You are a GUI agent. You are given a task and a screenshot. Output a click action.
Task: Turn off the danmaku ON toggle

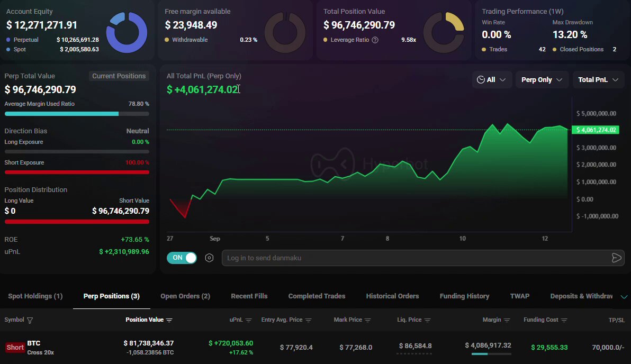[182, 258]
